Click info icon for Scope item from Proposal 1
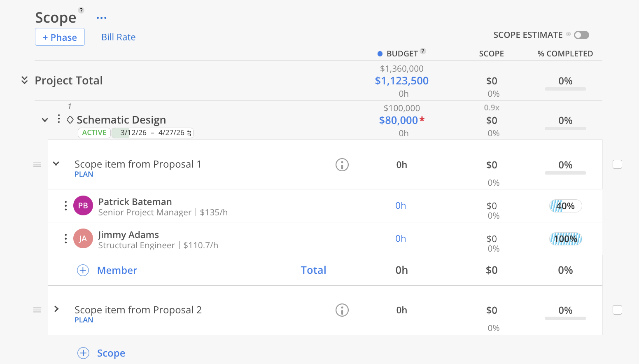Screen dimensions: 639x364 pos(342,165)
